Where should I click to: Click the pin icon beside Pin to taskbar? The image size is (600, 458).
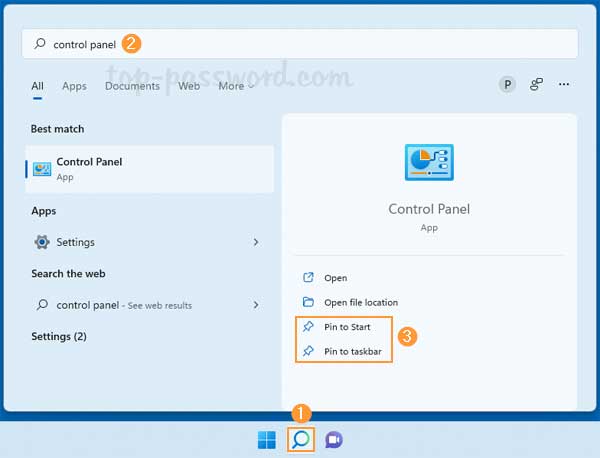pos(308,351)
